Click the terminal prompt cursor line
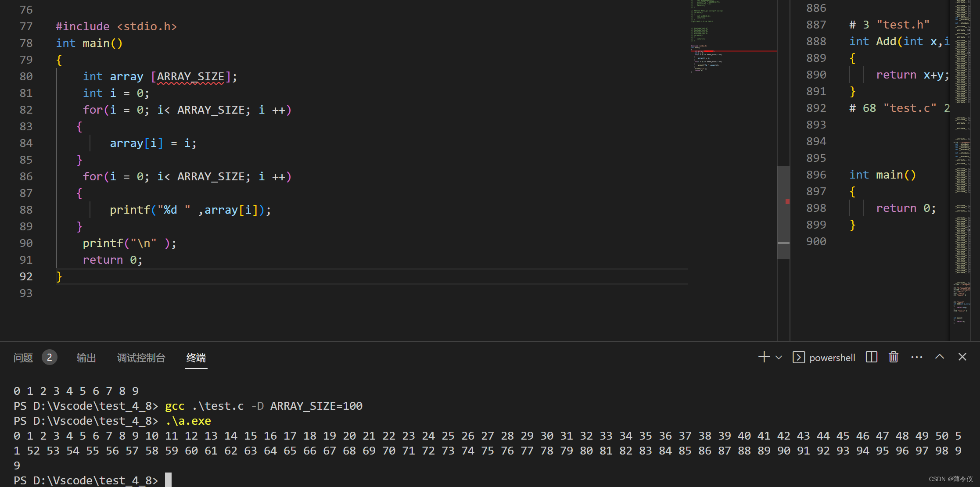This screenshot has width=980, height=487. pyautogui.click(x=92, y=480)
